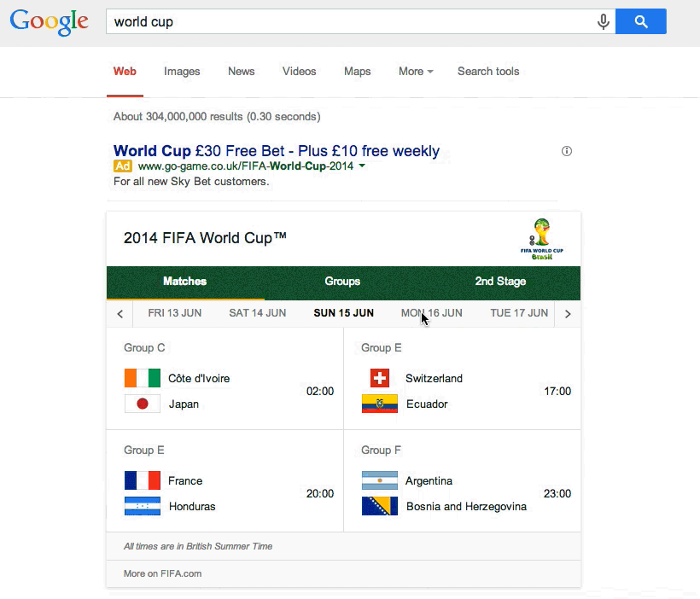
Task: Select the MON 16 JUN date
Action: point(432,313)
